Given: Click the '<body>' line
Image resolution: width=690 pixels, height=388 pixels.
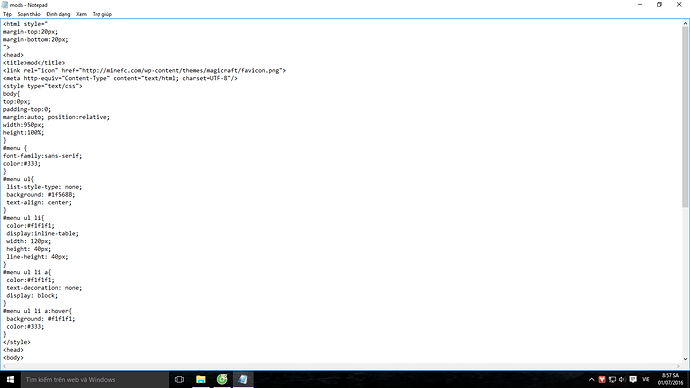Looking at the screenshot, I should point(13,358).
